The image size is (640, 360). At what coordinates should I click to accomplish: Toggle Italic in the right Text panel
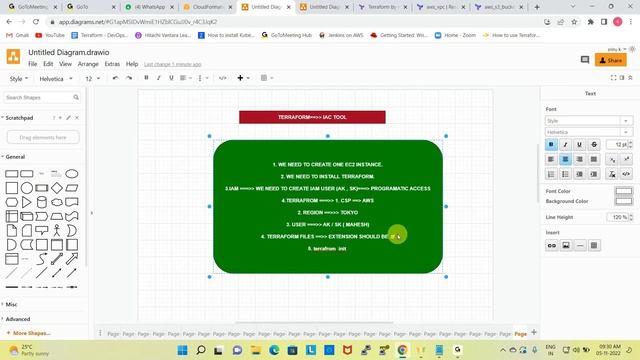[x=565, y=144]
